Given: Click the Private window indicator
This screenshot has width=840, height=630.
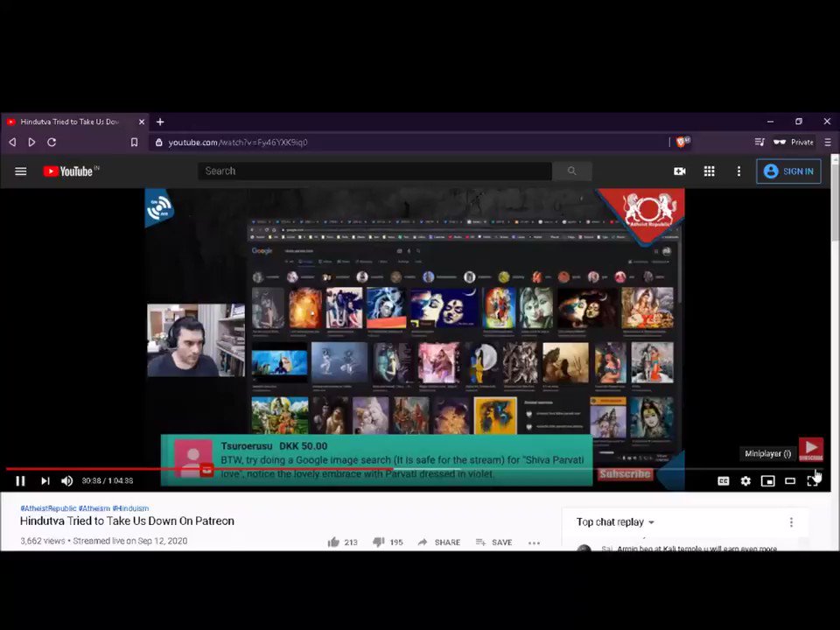Looking at the screenshot, I should tap(794, 142).
